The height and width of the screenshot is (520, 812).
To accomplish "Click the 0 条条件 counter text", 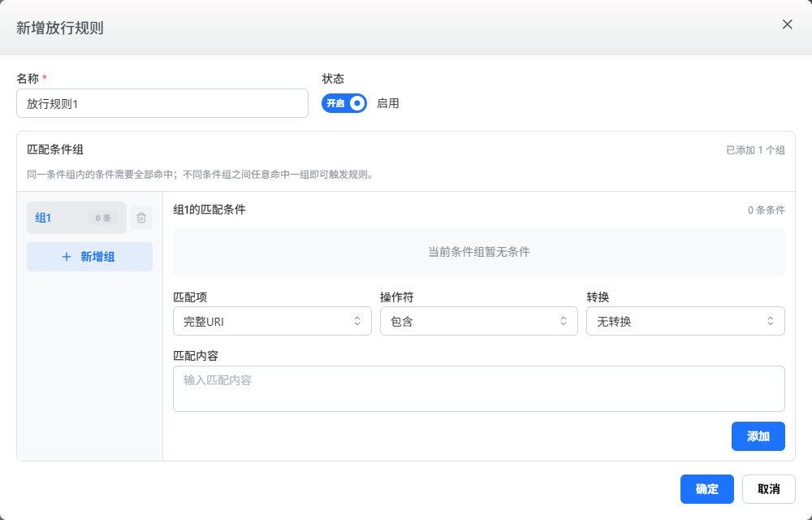I will [767, 210].
